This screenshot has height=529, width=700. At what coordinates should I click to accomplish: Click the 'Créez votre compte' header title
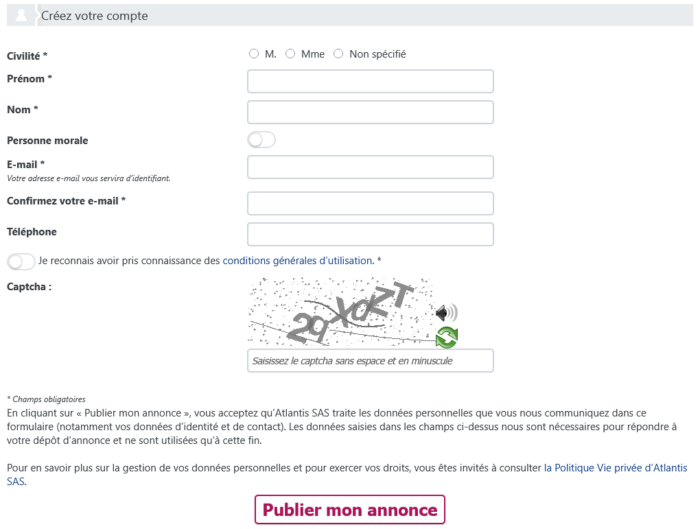point(94,16)
